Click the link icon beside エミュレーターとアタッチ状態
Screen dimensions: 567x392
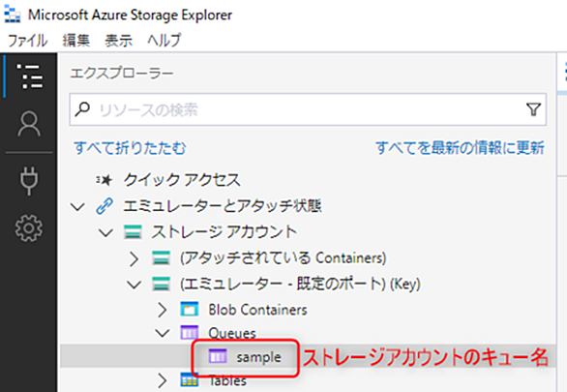click(x=104, y=206)
